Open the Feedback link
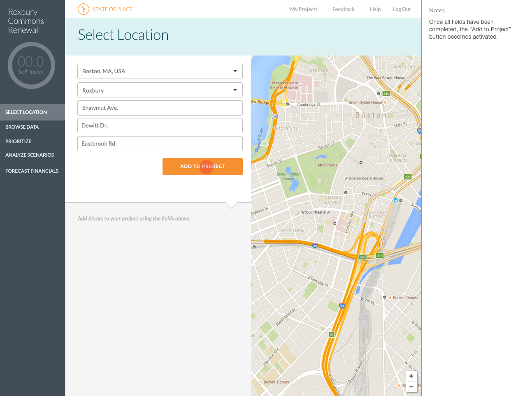 pos(343,9)
